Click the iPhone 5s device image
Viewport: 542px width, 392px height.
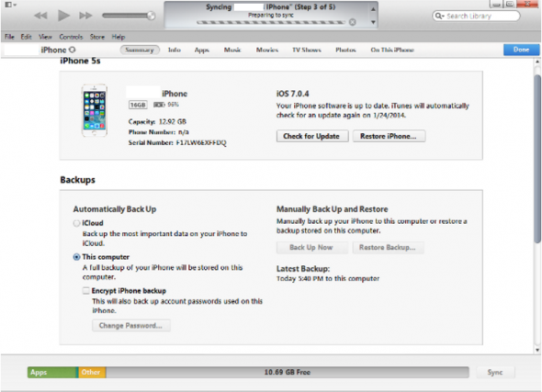pyautogui.click(x=95, y=110)
